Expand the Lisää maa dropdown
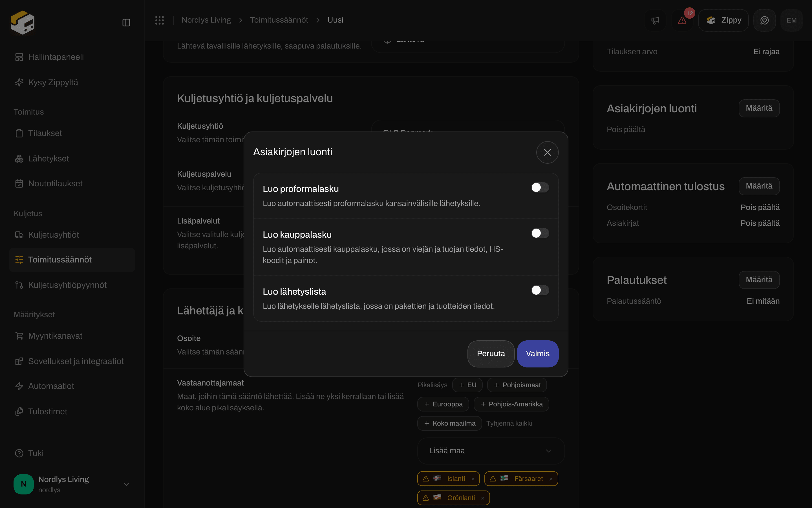The image size is (812, 508). (x=491, y=451)
